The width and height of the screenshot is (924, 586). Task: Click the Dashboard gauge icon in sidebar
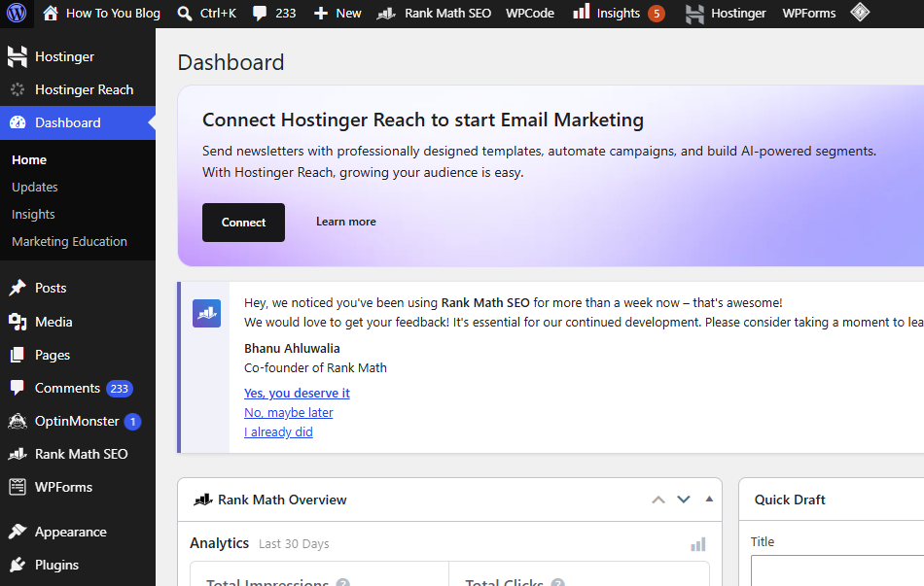click(x=18, y=122)
